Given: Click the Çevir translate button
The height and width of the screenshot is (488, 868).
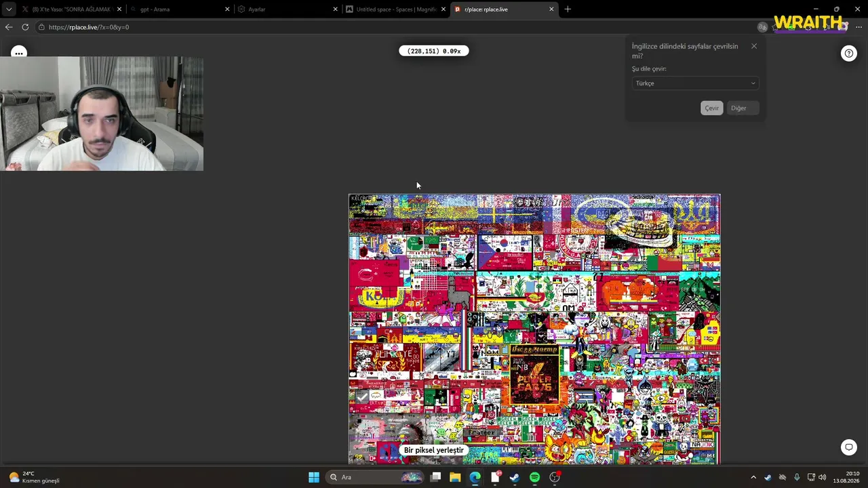Looking at the screenshot, I should [x=711, y=108].
